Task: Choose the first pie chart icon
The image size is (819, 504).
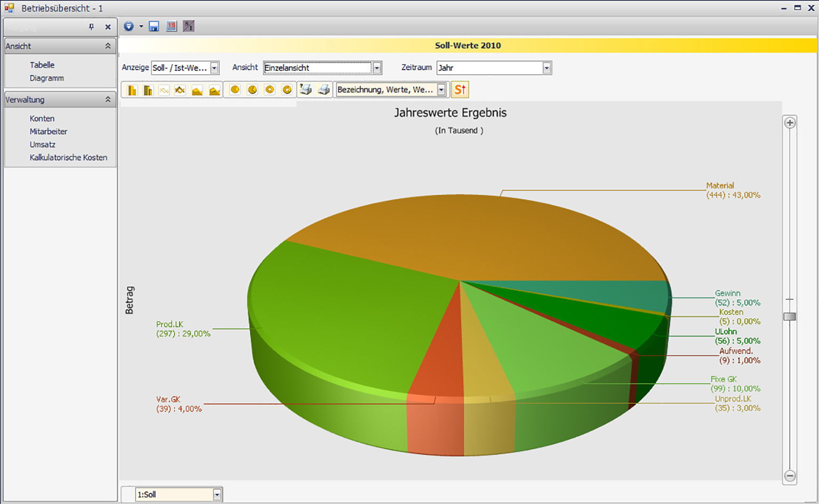Action: 235,90
